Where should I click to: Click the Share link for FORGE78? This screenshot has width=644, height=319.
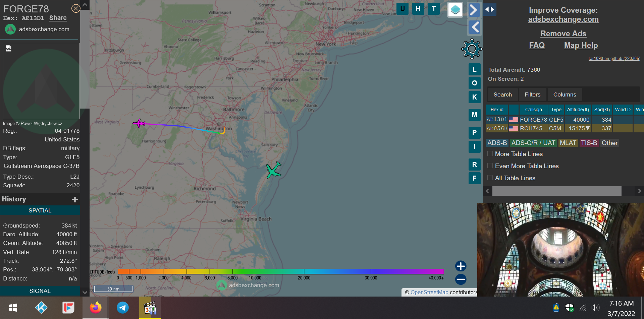(x=58, y=18)
